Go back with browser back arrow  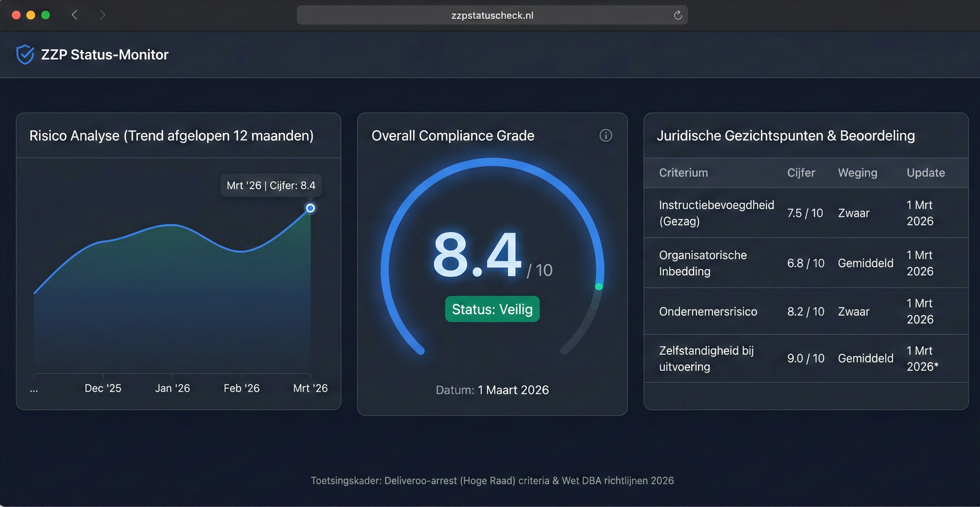click(75, 15)
